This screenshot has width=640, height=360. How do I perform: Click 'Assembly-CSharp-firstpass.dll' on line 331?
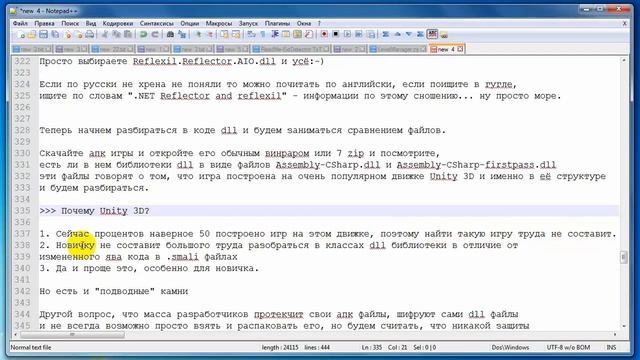coord(476,165)
